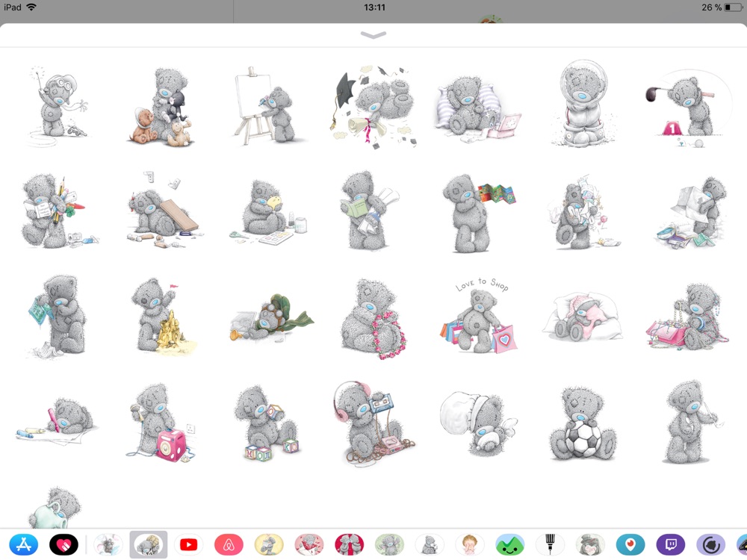Pick the bear with striped pillows and laptop
Image resolution: width=747 pixels, height=560 pixels.
(477, 110)
